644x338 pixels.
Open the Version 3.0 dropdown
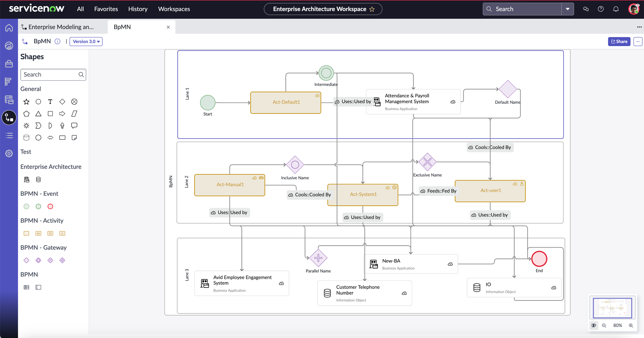point(86,41)
